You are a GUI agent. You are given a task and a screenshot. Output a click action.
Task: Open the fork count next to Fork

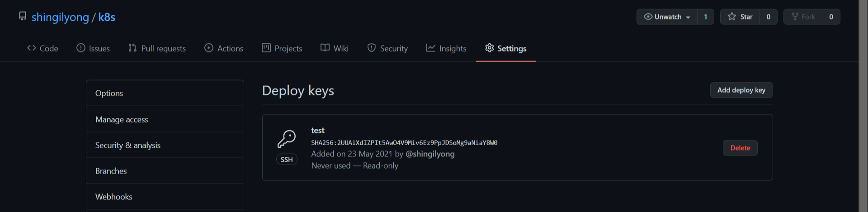(831, 17)
